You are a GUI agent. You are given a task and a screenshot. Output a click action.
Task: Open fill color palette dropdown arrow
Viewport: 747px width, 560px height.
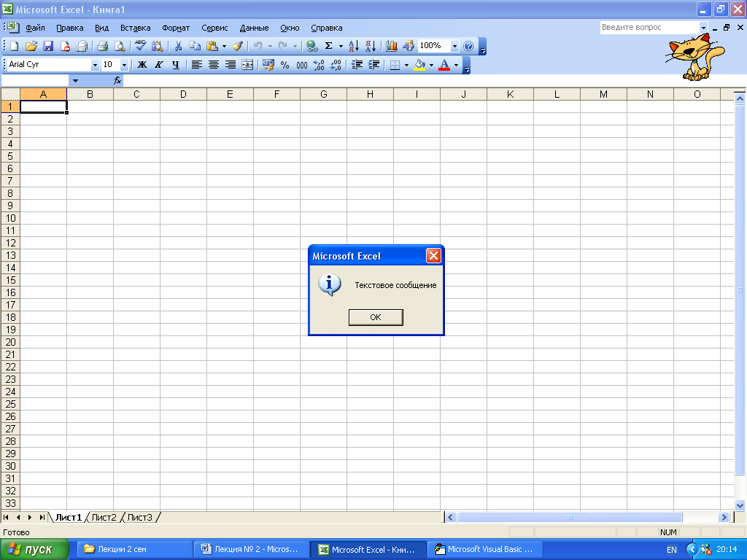coord(432,65)
